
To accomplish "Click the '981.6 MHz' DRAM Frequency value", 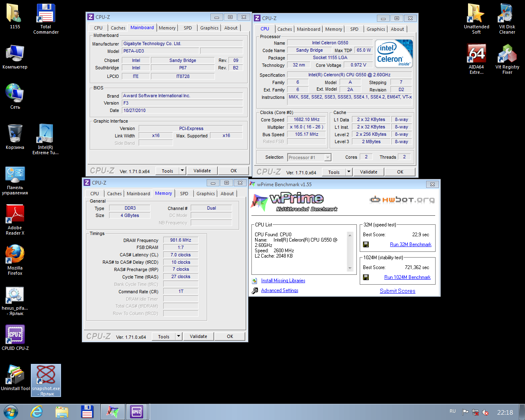I will (x=181, y=240).
